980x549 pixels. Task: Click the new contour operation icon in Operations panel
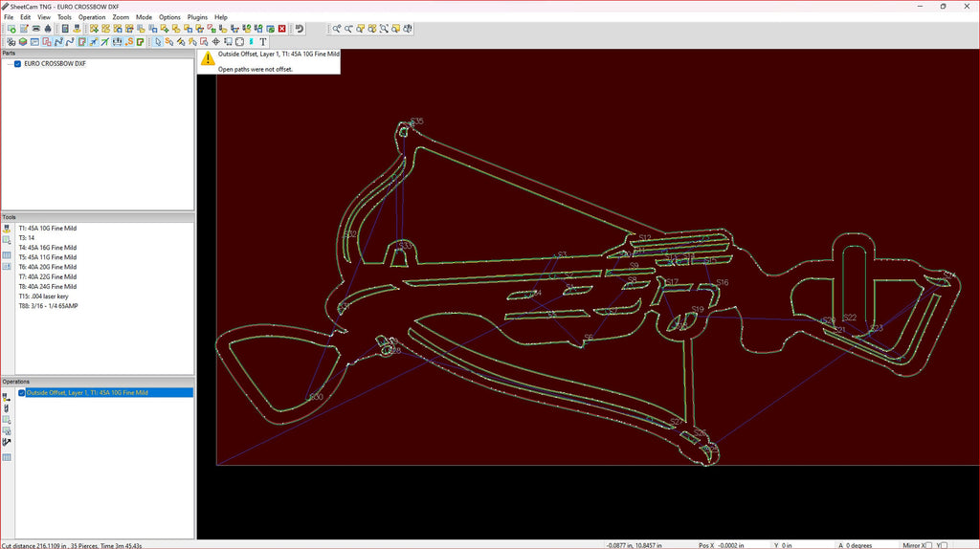(7, 397)
